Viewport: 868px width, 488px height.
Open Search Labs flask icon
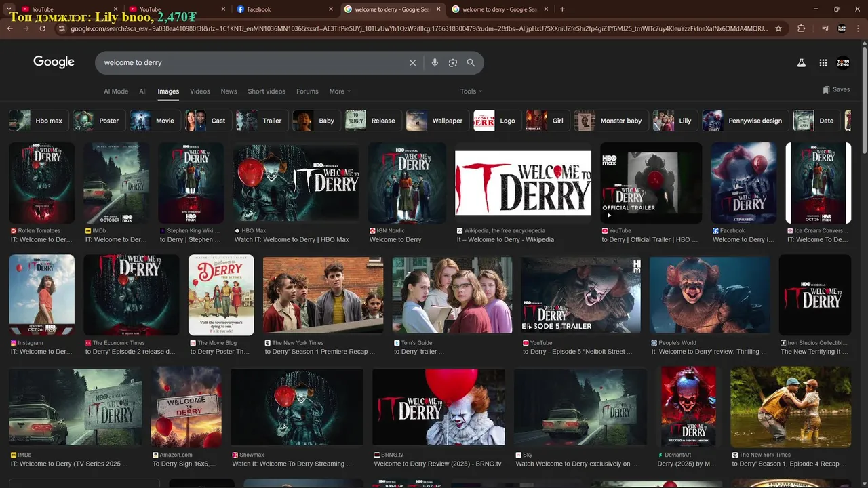click(x=801, y=62)
